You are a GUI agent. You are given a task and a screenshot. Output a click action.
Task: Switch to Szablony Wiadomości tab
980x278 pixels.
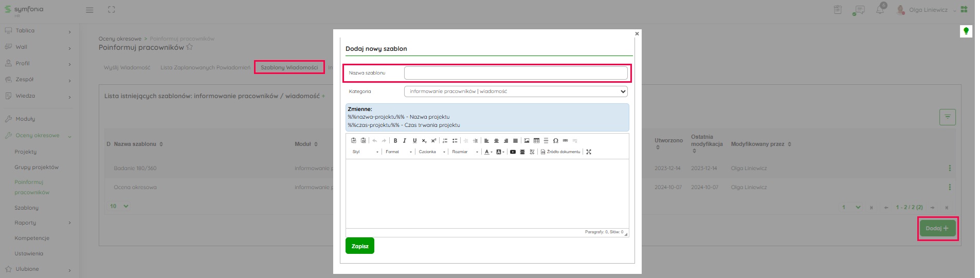289,67
